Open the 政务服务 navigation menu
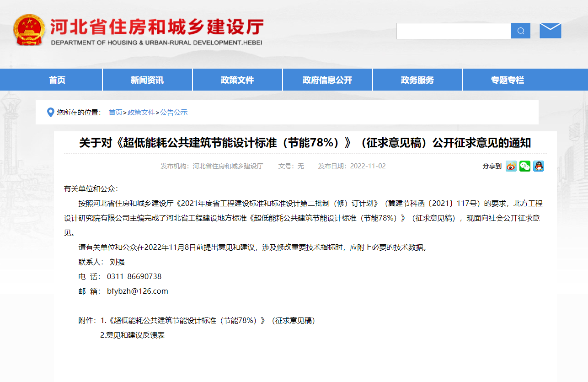Screen dimensions: 588x382 click(417, 80)
